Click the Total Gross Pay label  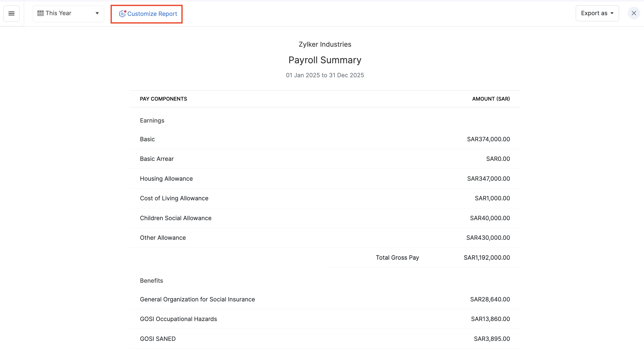click(x=397, y=258)
